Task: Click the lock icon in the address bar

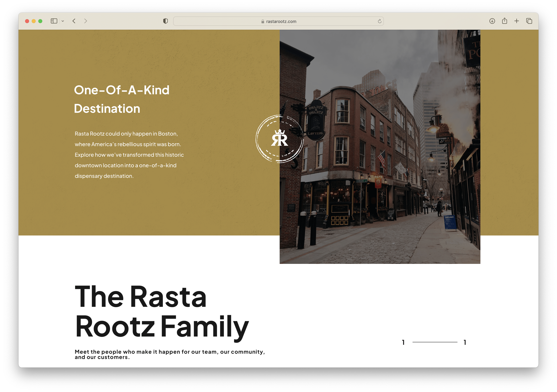Action: pyautogui.click(x=262, y=21)
